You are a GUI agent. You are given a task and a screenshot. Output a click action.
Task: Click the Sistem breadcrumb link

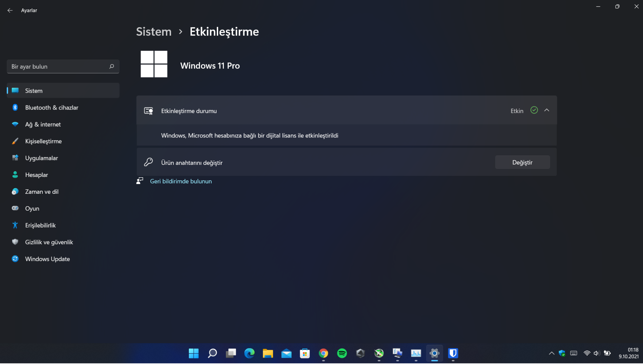point(154,32)
